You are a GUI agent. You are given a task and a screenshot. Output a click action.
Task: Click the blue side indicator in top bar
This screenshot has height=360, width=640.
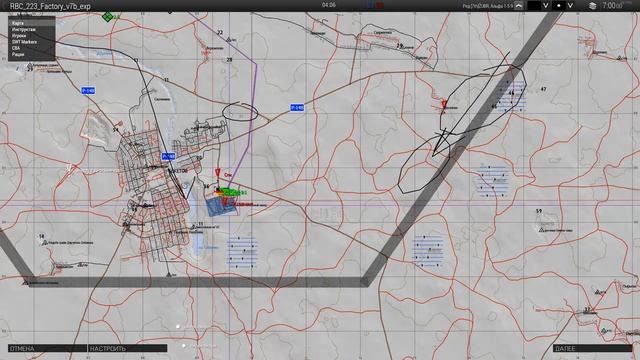(371, 5)
